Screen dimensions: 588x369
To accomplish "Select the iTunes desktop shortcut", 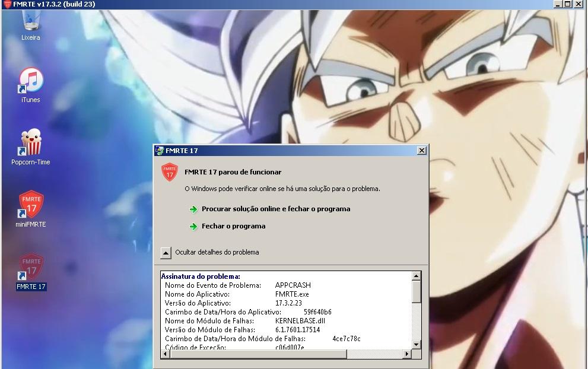I will (x=31, y=85).
